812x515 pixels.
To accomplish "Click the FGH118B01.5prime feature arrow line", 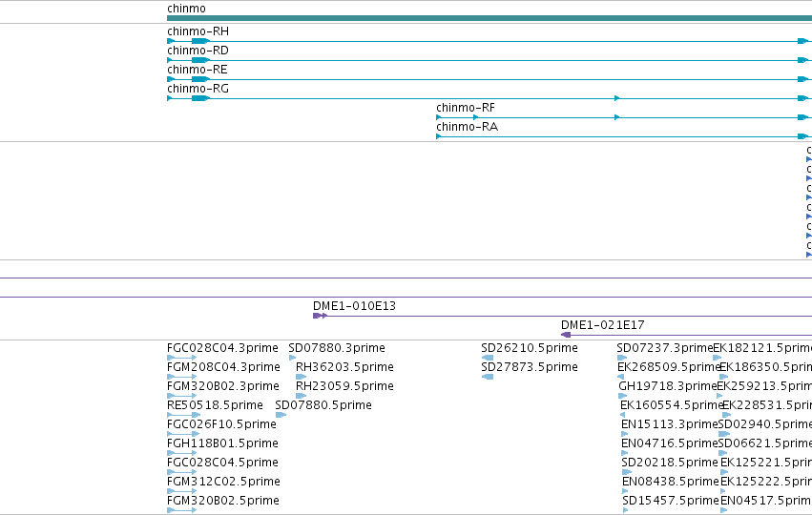I will [181, 453].
